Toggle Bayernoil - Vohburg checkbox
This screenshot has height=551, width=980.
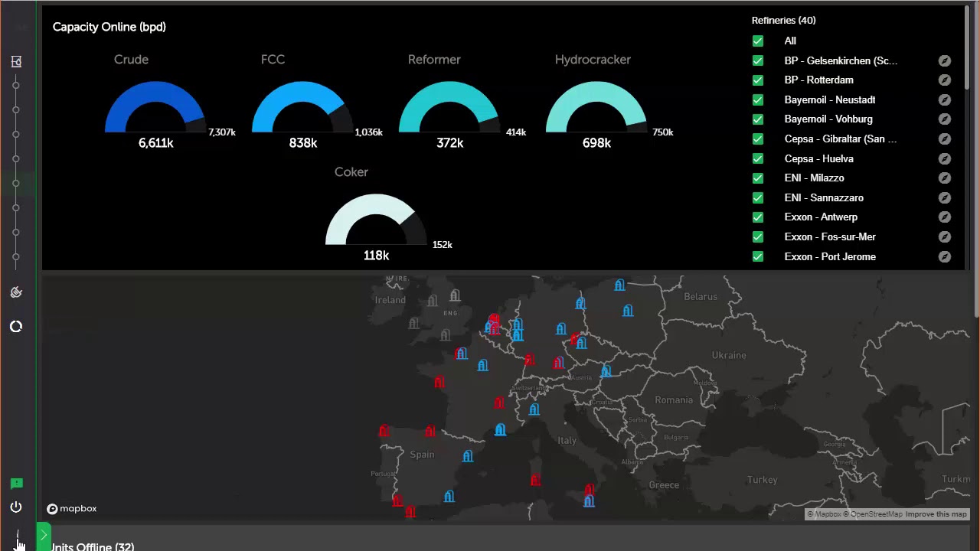coord(758,119)
